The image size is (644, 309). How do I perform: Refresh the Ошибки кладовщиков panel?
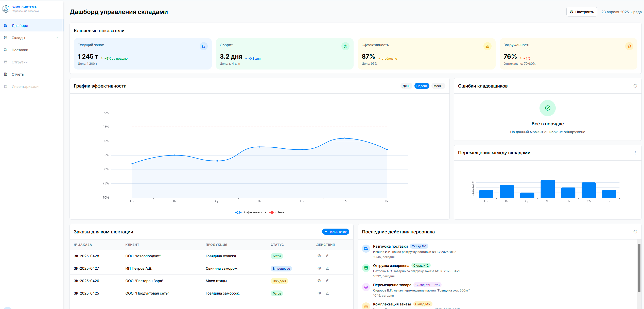click(x=635, y=86)
